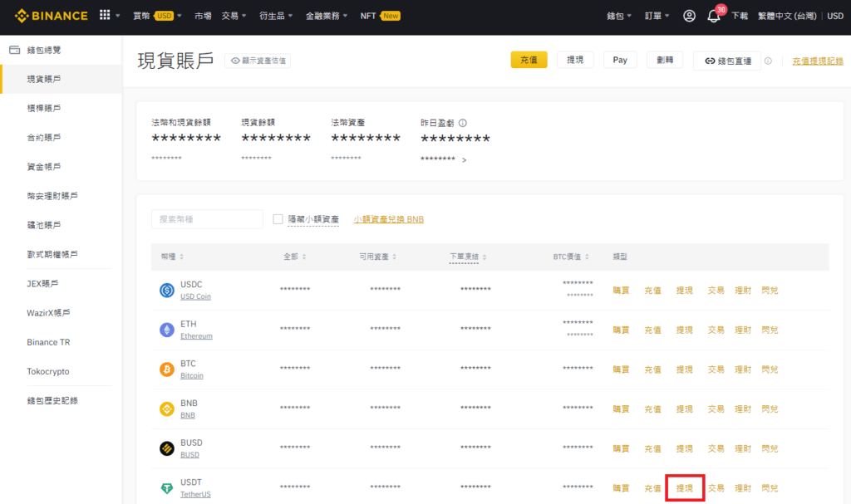
Task: Click the info icon next to 昨日盈虧
Action: coord(463,122)
